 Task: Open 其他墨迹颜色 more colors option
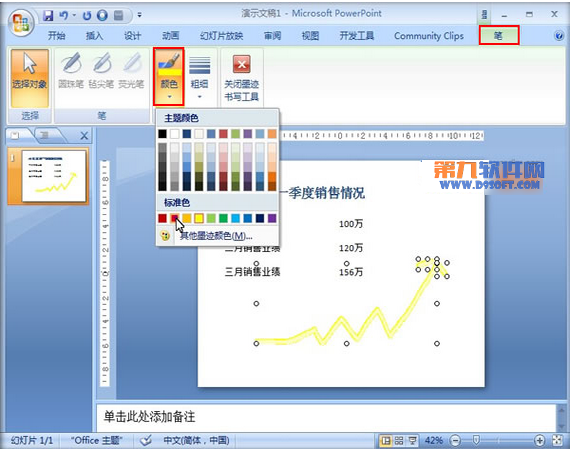pos(217,236)
